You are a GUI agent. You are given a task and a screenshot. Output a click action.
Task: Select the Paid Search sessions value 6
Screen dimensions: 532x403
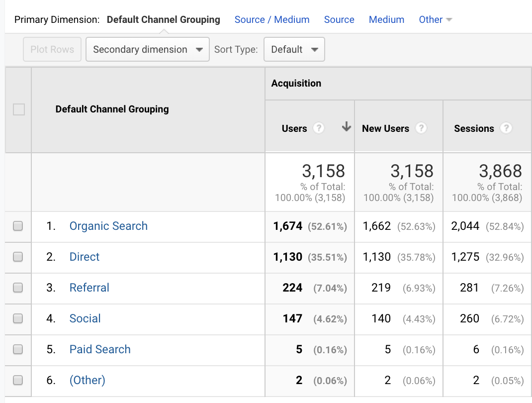point(476,349)
